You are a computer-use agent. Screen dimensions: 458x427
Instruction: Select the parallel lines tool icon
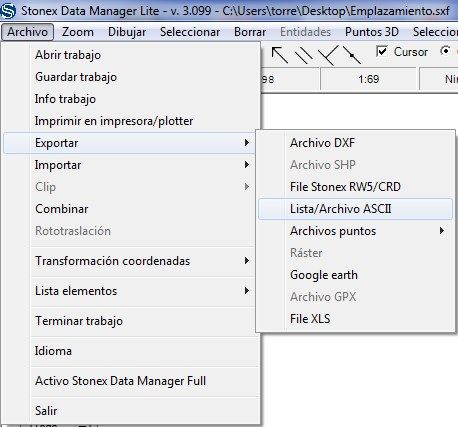tap(304, 55)
